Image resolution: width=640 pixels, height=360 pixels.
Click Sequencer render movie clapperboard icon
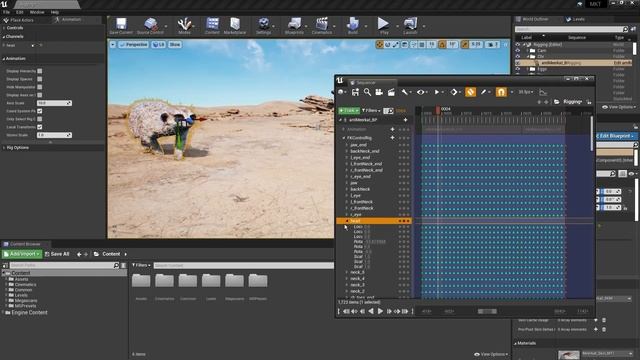click(x=391, y=93)
